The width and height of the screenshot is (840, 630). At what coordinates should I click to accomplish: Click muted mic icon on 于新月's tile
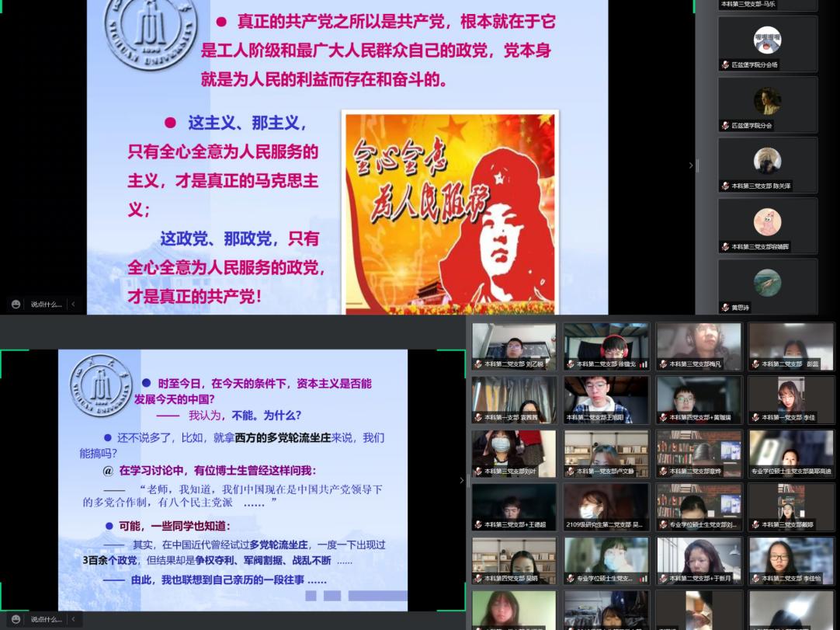click(x=663, y=578)
